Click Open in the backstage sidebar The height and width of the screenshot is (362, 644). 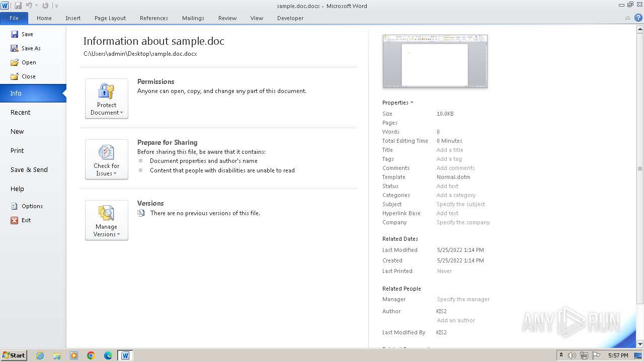pos(23,62)
